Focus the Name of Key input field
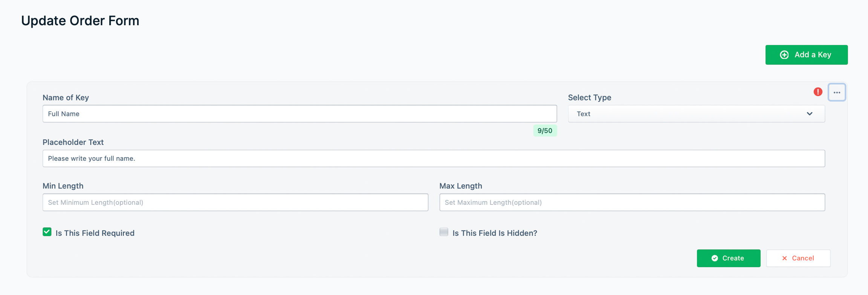Viewport: 868px width, 295px height. (x=300, y=114)
